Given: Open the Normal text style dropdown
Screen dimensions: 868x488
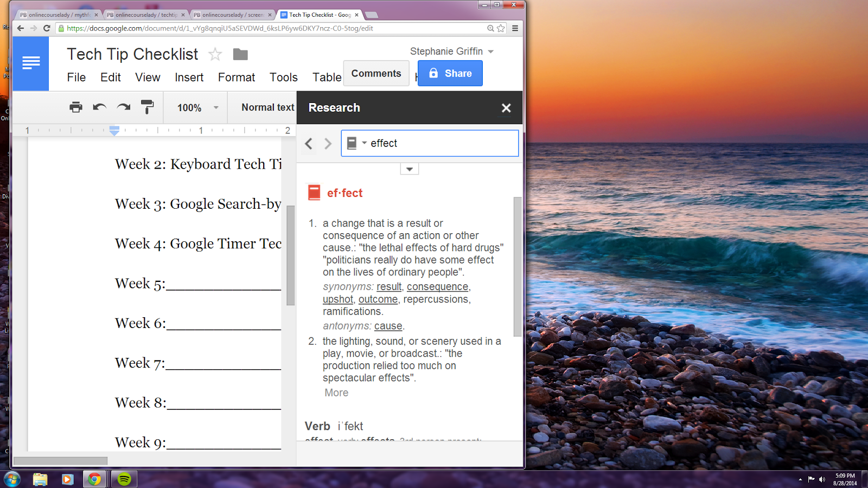Looking at the screenshot, I should click(x=267, y=107).
